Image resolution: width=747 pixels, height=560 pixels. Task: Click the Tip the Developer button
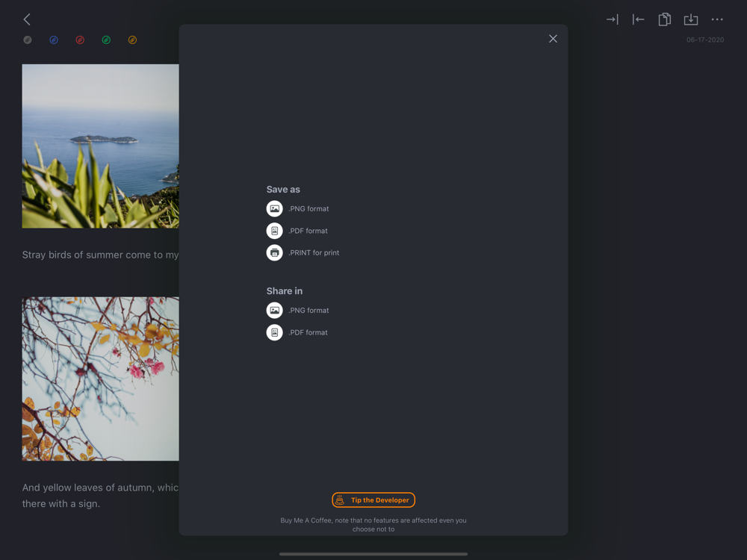point(373,500)
